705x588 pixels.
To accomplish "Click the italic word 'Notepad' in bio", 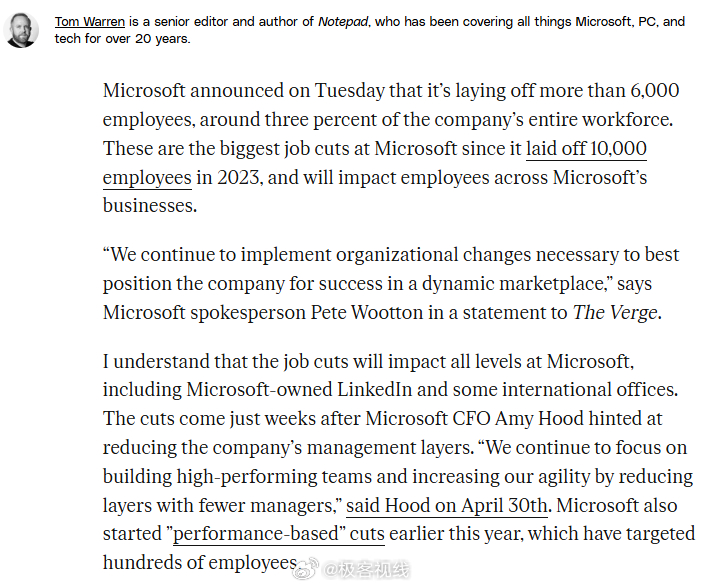I will (343, 22).
